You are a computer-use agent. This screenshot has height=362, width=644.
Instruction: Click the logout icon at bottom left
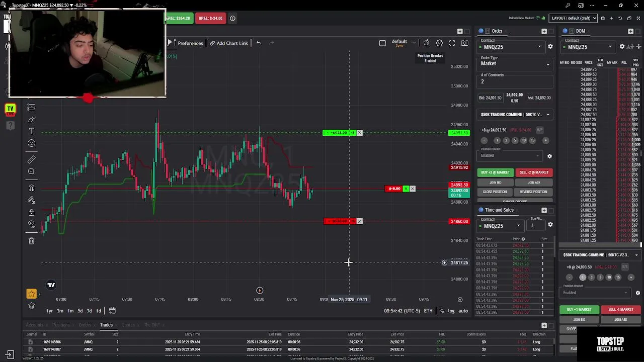[x=10, y=354]
